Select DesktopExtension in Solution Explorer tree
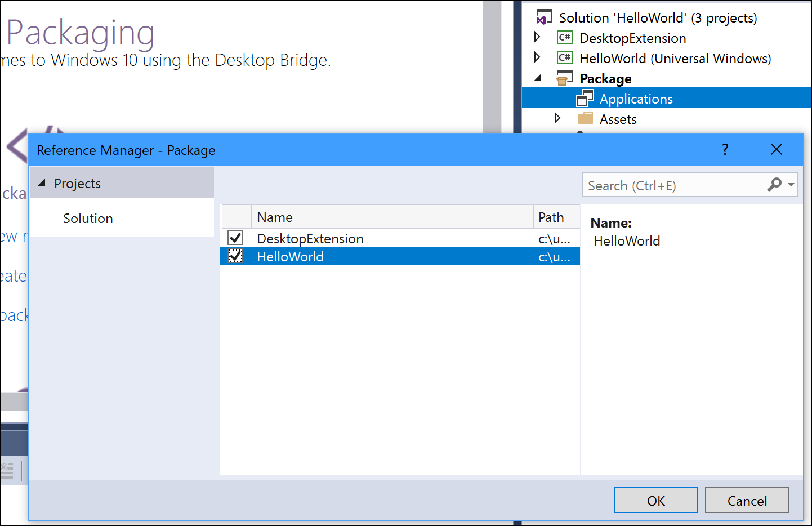 [x=632, y=38]
